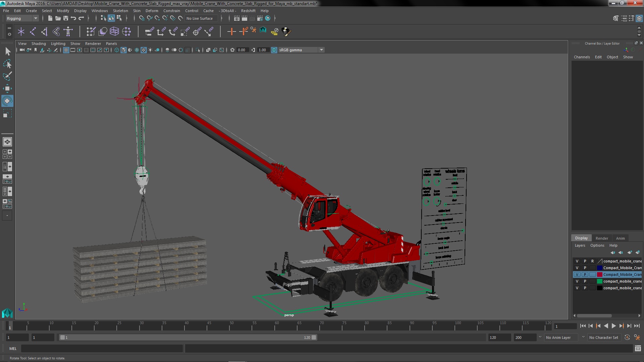This screenshot has width=644, height=362.
Task: Click the Paint Selection tool icon
Action: coord(7,76)
